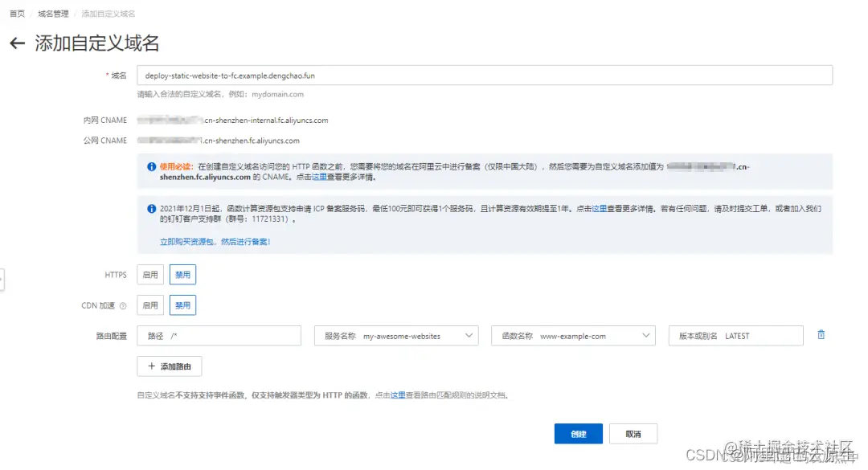Viewport: 868px width, 470px height.
Task: Click the 创建 button to create domain
Action: tap(578, 433)
